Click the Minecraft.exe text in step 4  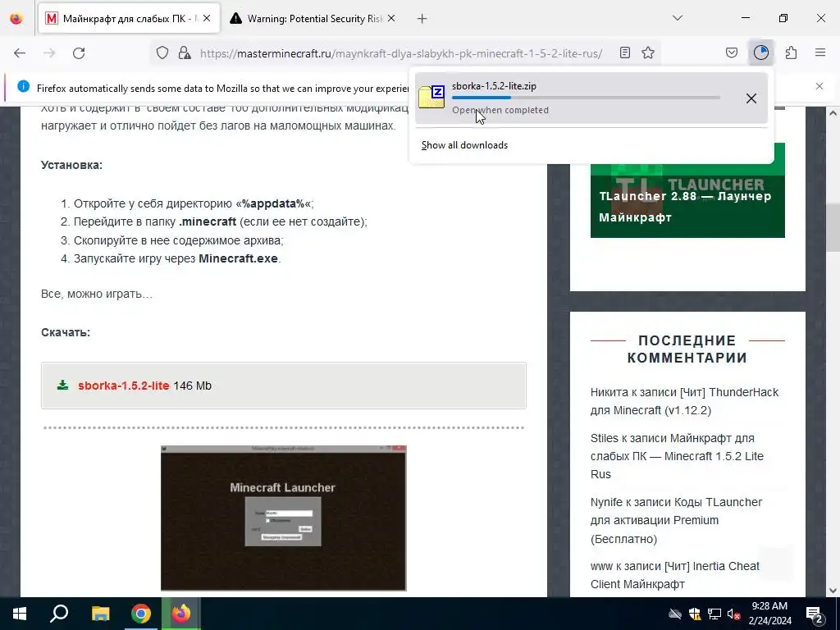(x=239, y=258)
